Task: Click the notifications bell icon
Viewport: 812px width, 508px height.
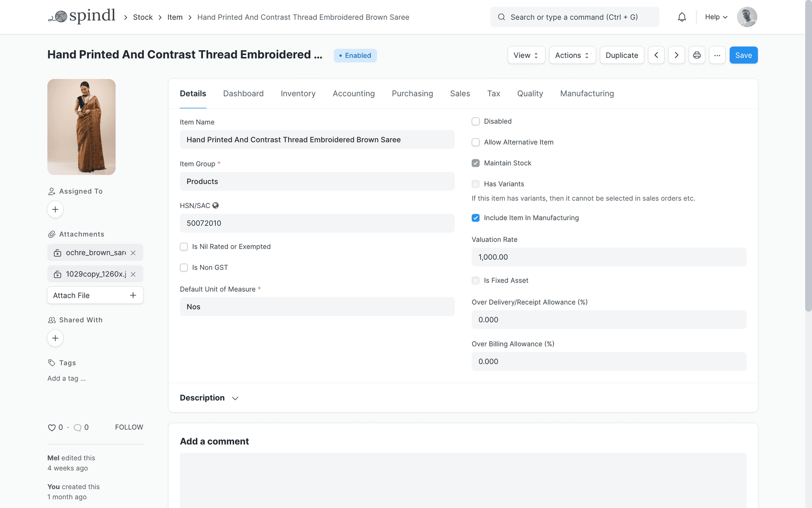Action: (682, 17)
